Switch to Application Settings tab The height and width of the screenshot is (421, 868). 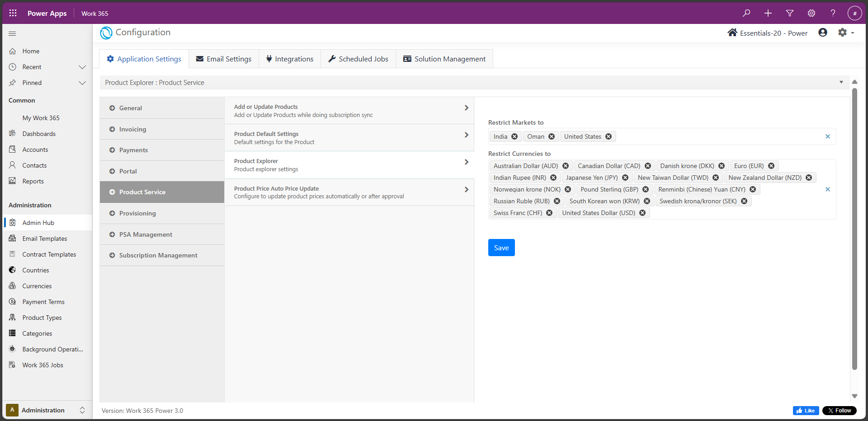pyautogui.click(x=144, y=59)
